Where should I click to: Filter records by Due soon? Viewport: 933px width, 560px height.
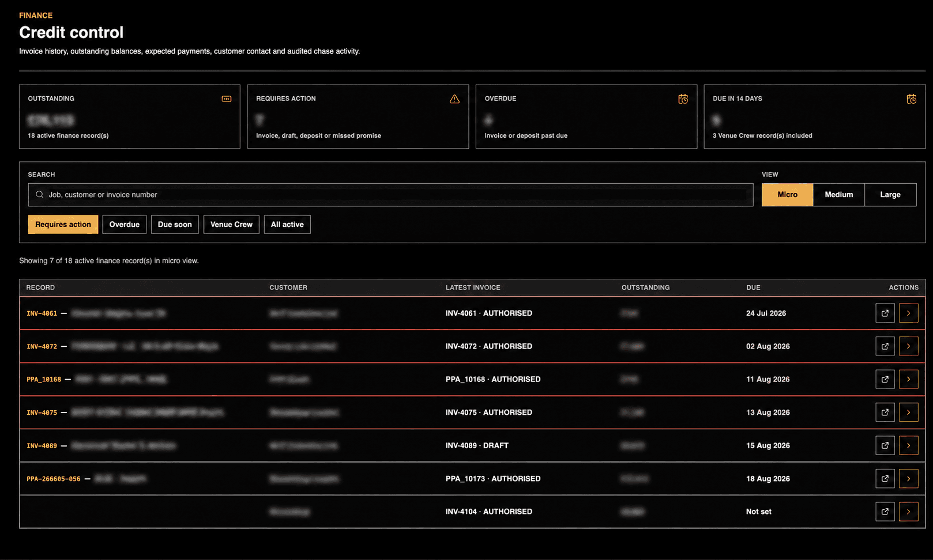point(175,225)
